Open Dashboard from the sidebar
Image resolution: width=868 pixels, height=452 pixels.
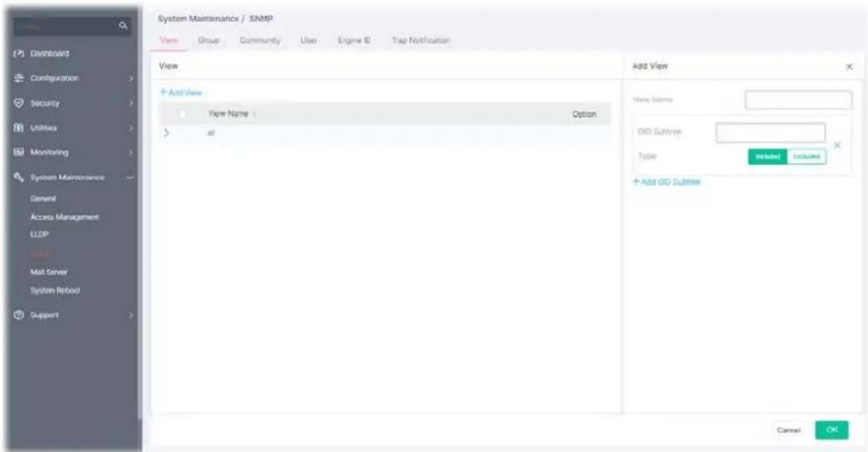49,53
